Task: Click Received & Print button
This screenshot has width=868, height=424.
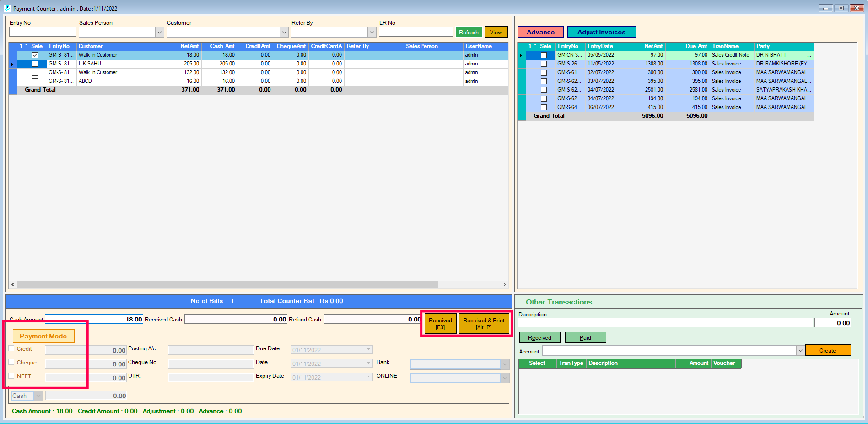Action: pos(484,324)
